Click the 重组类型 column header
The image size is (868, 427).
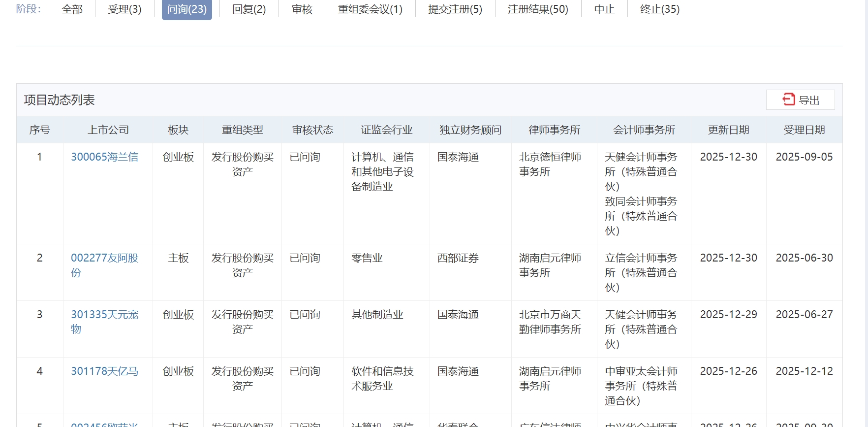(x=243, y=130)
